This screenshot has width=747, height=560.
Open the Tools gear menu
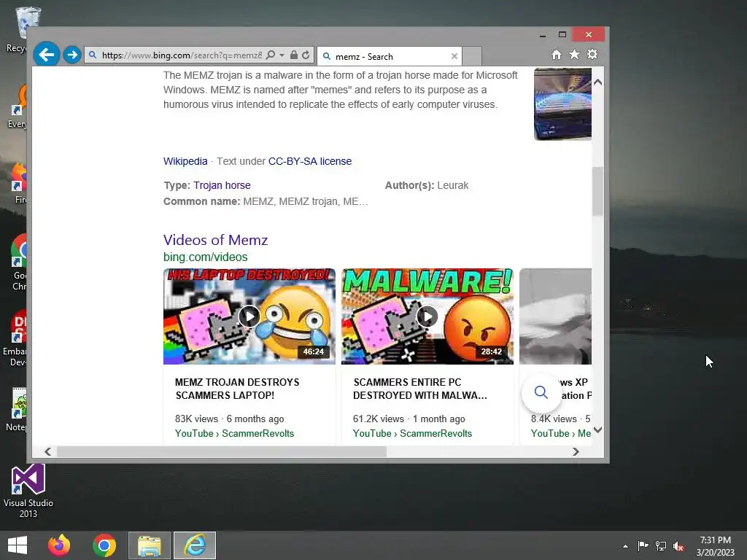[x=592, y=54]
